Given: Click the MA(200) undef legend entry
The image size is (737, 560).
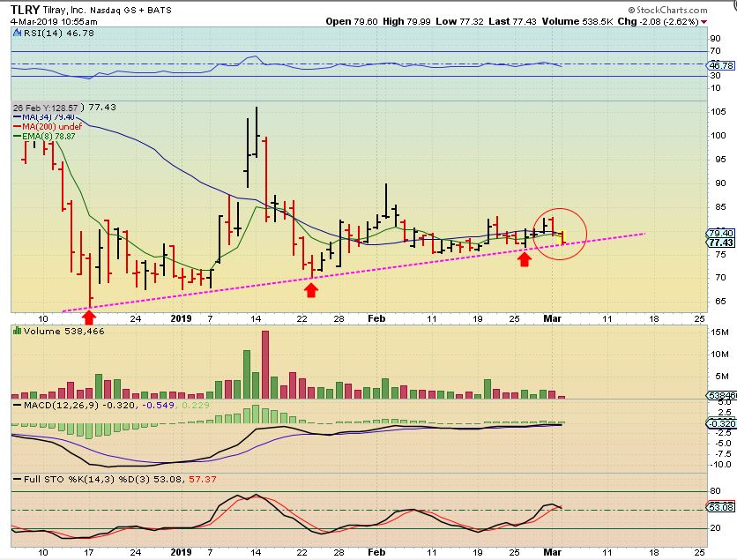Looking at the screenshot, I should [48, 126].
